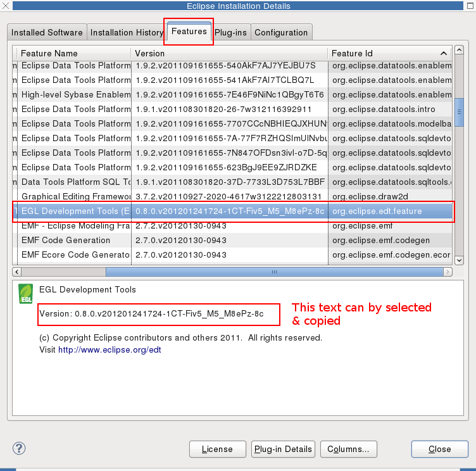Click the copyright text in details pane
This screenshot has width=476, height=471.
180,337
